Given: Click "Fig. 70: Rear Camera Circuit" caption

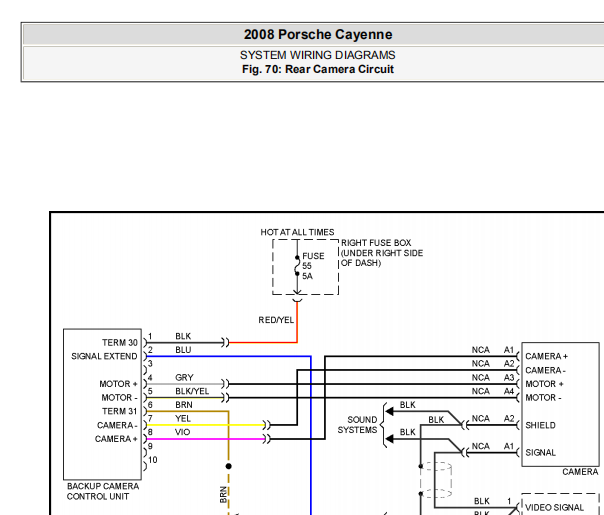Looking at the screenshot, I should coord(318,69).
